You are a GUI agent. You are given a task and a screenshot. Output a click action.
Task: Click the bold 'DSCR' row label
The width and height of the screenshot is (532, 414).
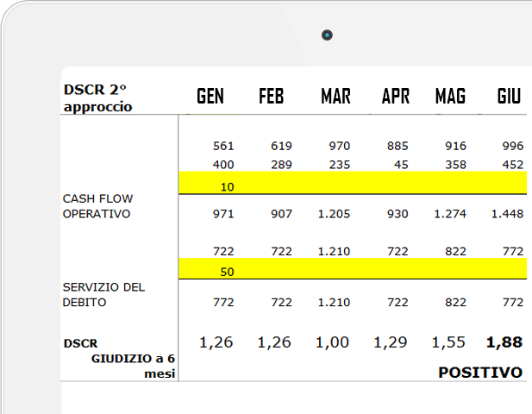point(80,343)
